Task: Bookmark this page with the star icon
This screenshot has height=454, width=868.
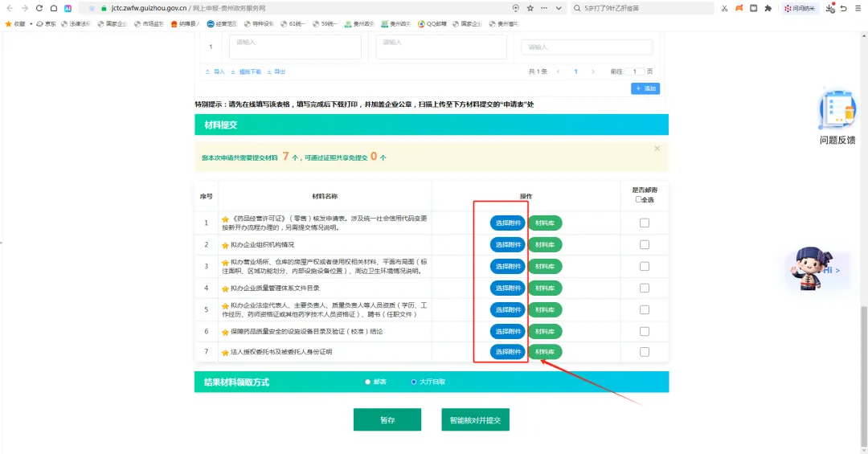Action: click(x=530, y=8)
